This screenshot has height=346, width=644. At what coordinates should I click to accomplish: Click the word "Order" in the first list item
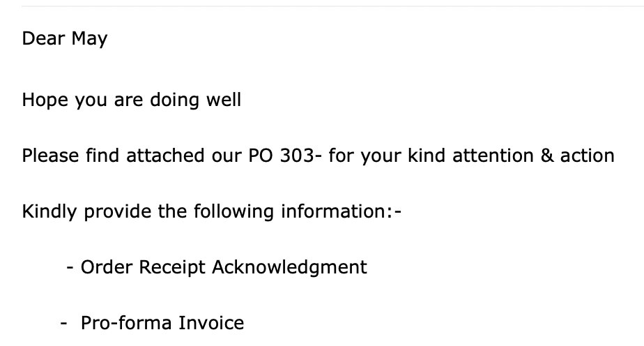pos(107,267)
